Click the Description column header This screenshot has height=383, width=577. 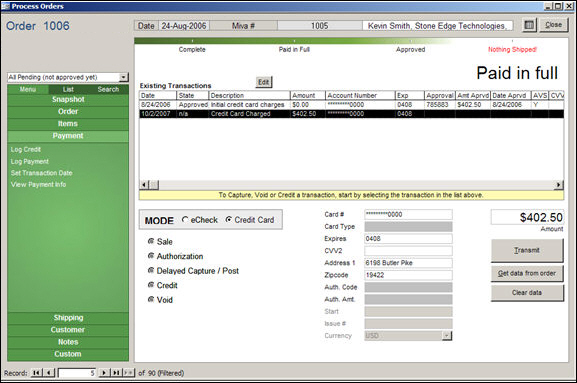249,96
